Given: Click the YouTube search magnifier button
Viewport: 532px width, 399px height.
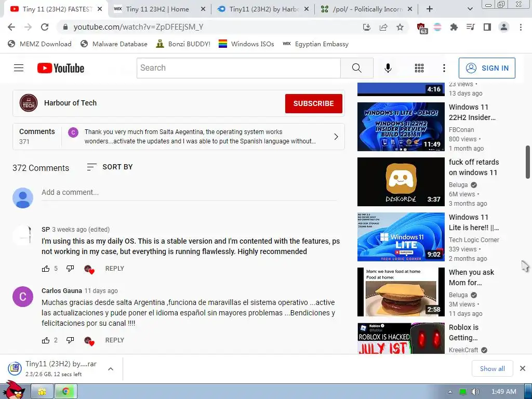Looking at the screenshot, I should tap(356, 68).
